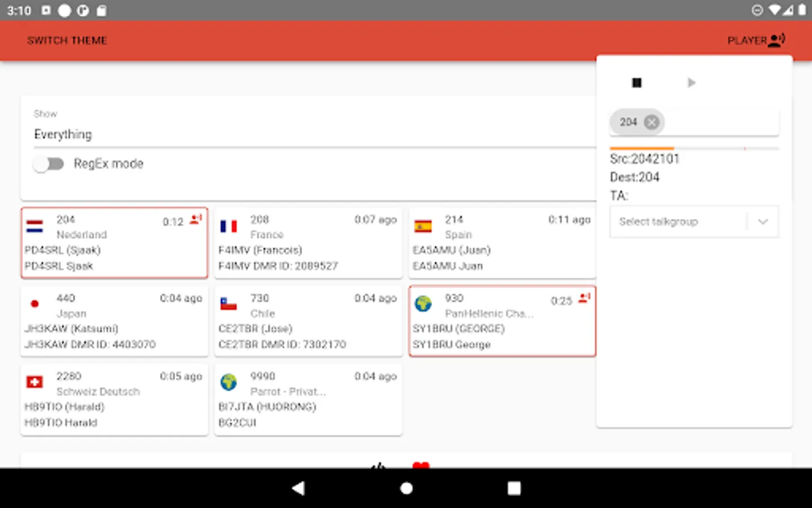The width and height of the screenshot is (812, 508).
Task: Tap the Android recent apps button
Action: click(514, 488)
